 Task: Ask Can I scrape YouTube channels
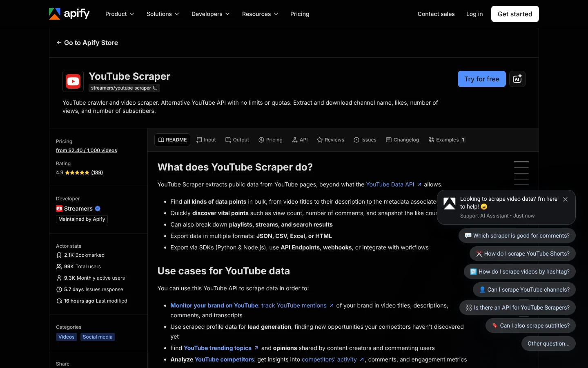(524, 289)
